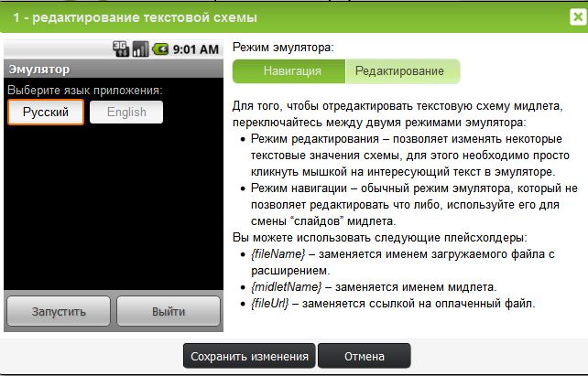Save changes with Сохранить изменения
The height and width of the screenshot is (376, 588).
tap(249, 356)
